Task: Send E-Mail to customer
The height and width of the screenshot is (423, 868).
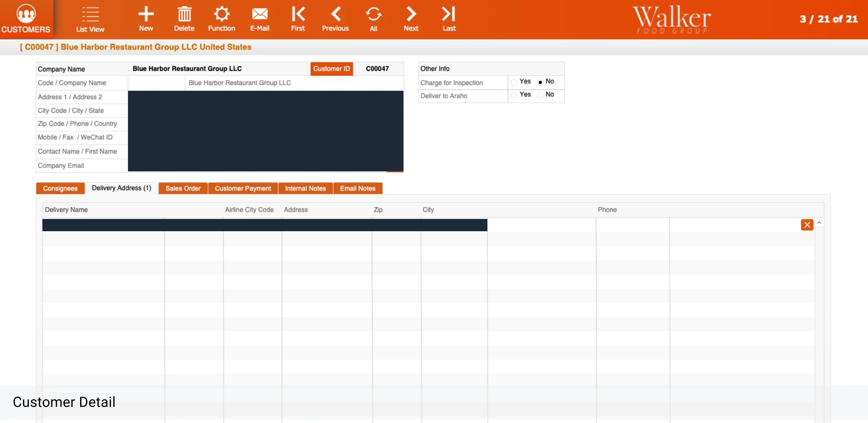Action: click(259, 19)
